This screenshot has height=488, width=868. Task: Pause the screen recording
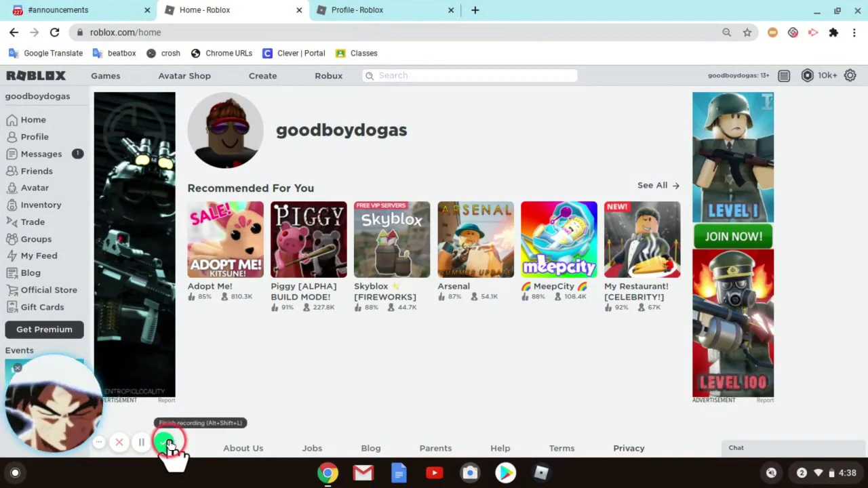[141, 443]
